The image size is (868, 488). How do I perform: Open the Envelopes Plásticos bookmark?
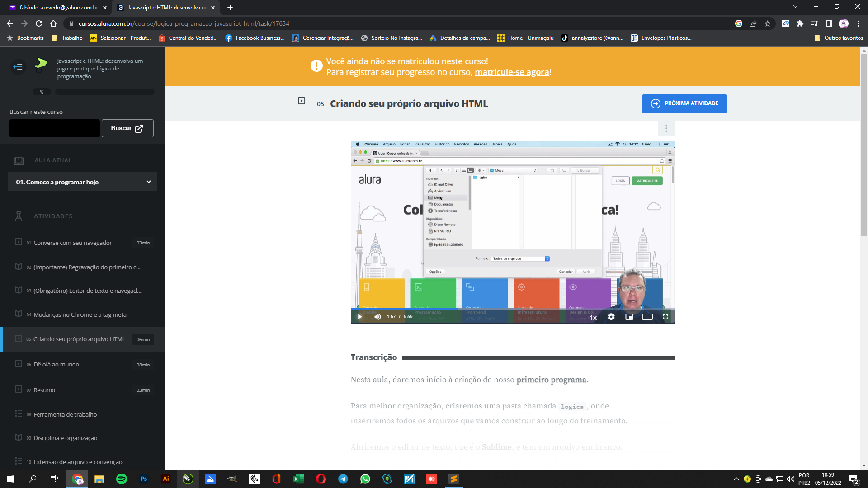[x=661, y=38]
